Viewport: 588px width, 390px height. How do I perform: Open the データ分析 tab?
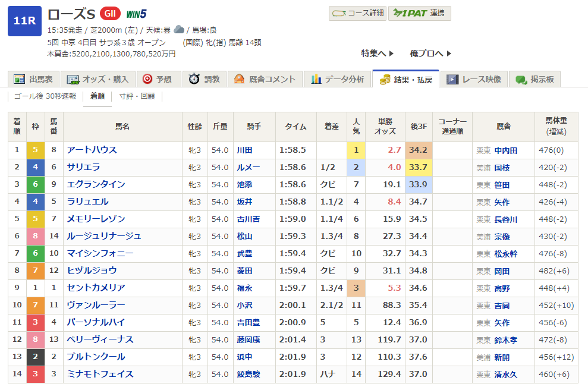(338, 79)
